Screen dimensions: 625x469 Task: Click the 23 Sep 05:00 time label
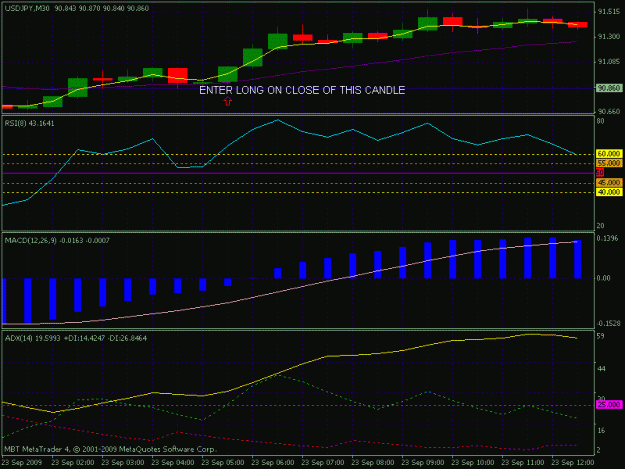pyautogui.click(x=223, y=463)
